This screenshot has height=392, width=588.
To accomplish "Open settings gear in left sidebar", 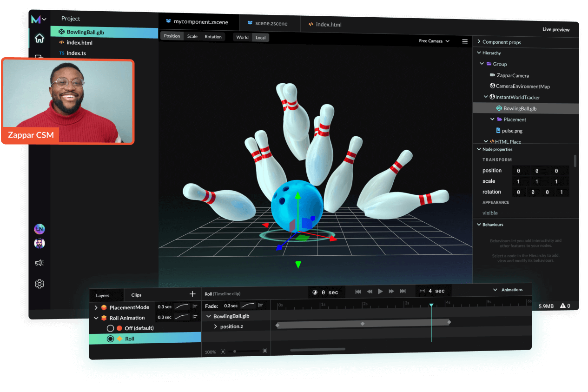I will point(40,284).
